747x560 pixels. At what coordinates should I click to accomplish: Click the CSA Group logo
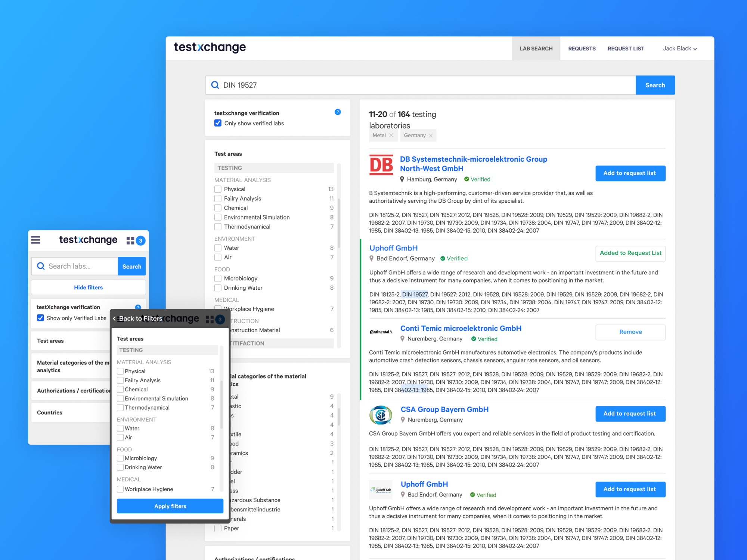click(381, 415)
